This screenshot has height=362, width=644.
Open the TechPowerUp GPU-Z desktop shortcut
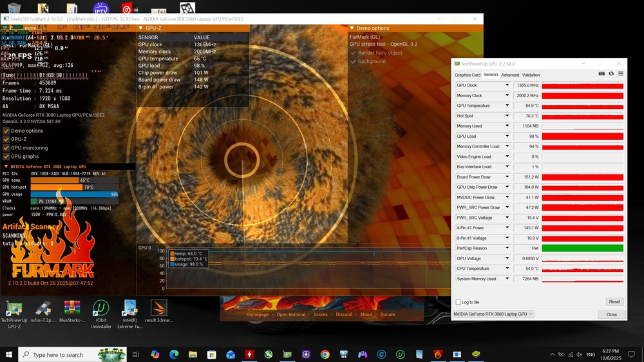click(x=14, y=311)
